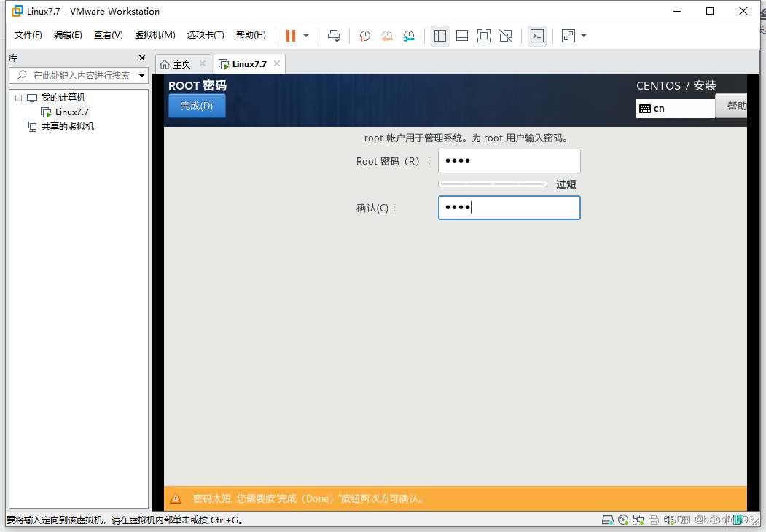Click the CD/DVD drive status icon
The height and width of the screenshot is (532, 766).
pos(623,520)
